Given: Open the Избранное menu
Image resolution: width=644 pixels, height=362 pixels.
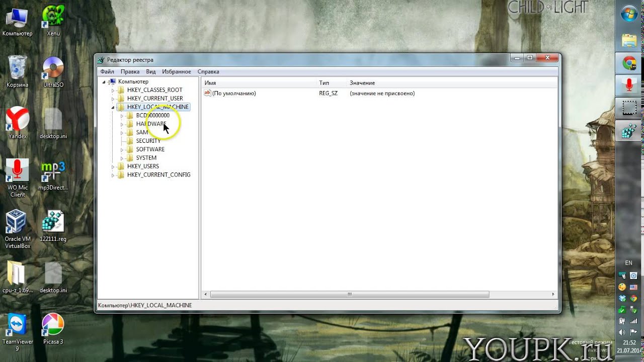Looking at the screenshot, I should (x=177, y=71).
